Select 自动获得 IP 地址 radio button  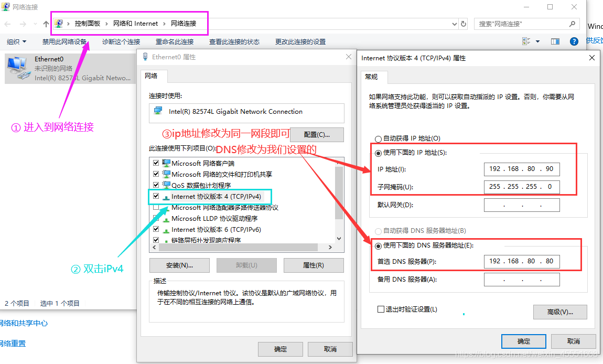pyautogui.click(x=378, y=139)
